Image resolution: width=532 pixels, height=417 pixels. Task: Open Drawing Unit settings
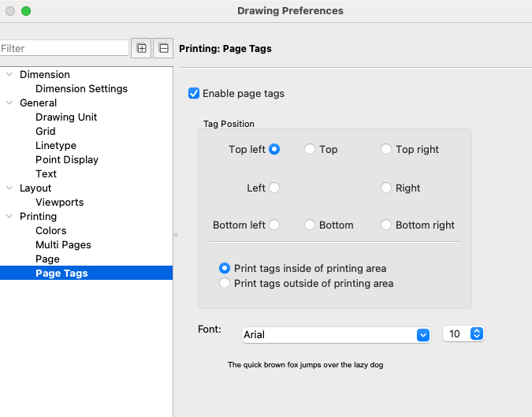pyautogui.click(x=66, y=117)
